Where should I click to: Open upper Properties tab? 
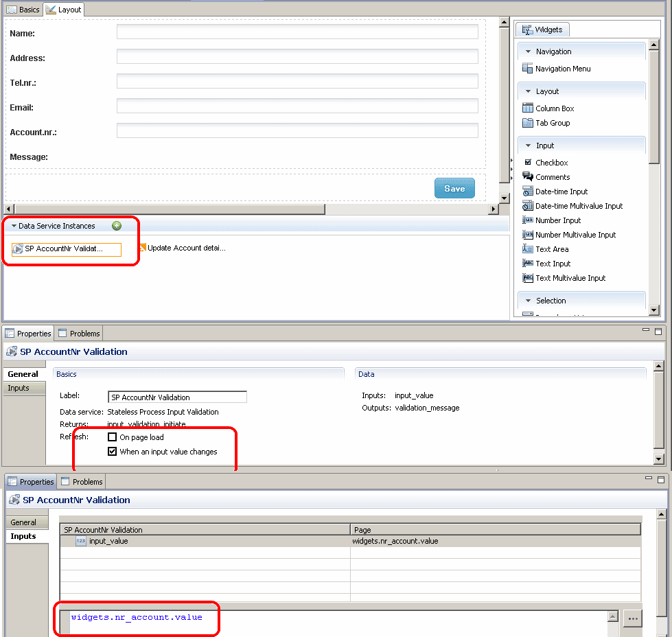28,334
